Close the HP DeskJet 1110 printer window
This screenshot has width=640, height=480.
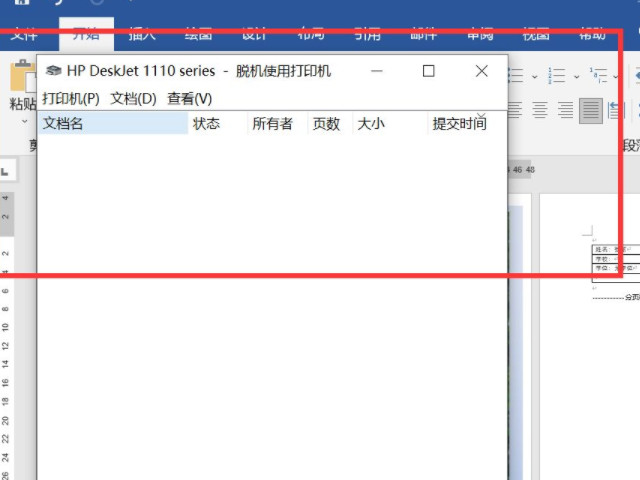(x=482, y=71)
